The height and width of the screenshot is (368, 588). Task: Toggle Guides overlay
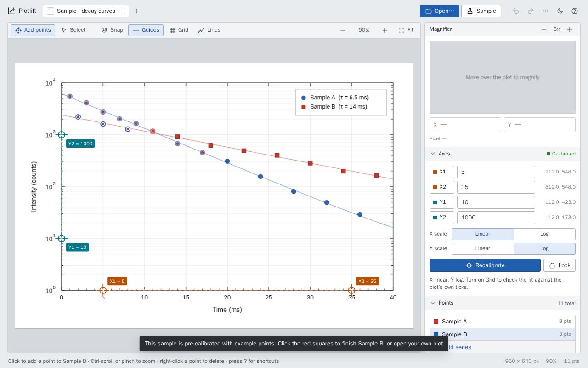coord(146,30)
